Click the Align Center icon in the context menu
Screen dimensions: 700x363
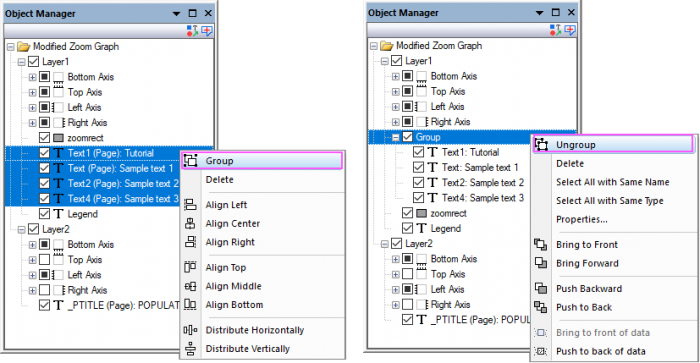pos(190,223)
